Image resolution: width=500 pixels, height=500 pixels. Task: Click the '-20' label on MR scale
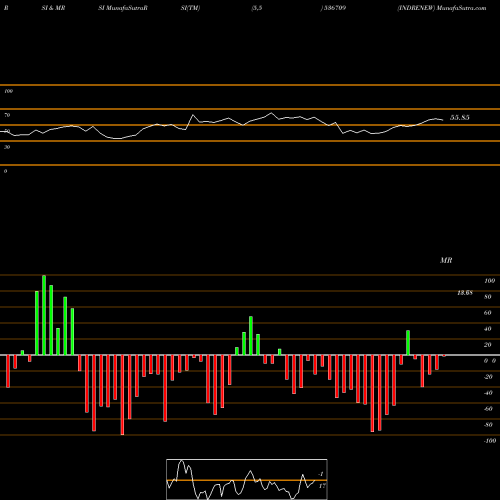tap(488, 377)
